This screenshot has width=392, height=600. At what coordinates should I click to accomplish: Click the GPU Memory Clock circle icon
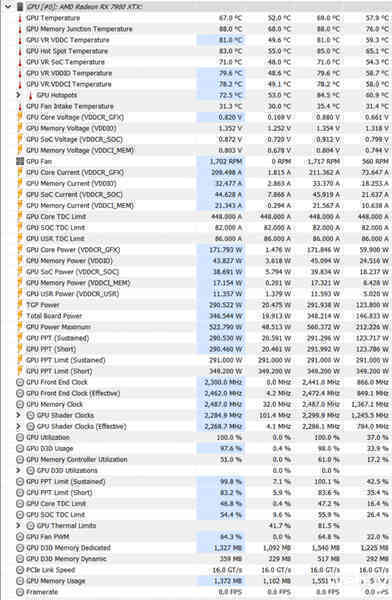pyautogui.click(x=20, y=404)
